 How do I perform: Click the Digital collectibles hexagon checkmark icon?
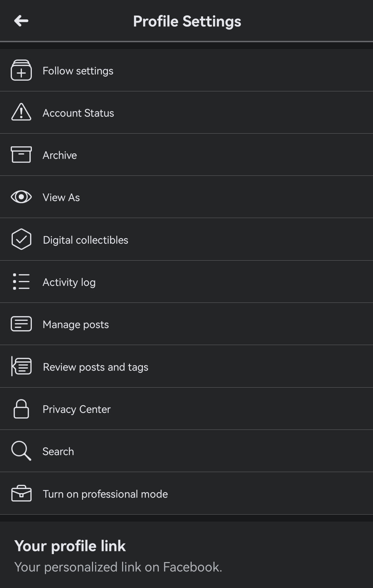[x=21, y=239]
